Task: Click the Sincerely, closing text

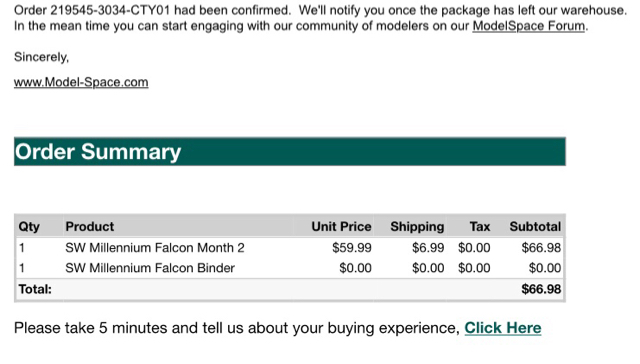Action: [41, 57]
